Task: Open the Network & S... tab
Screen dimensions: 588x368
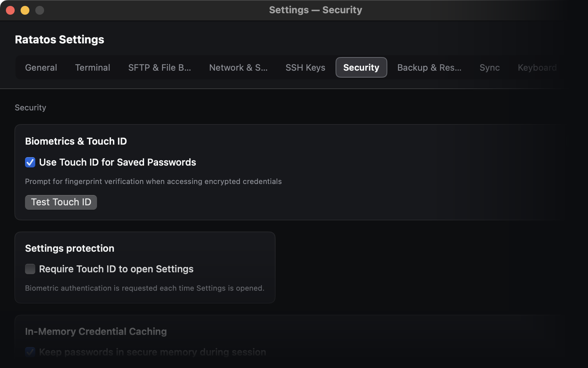Action: click(238, 68)
